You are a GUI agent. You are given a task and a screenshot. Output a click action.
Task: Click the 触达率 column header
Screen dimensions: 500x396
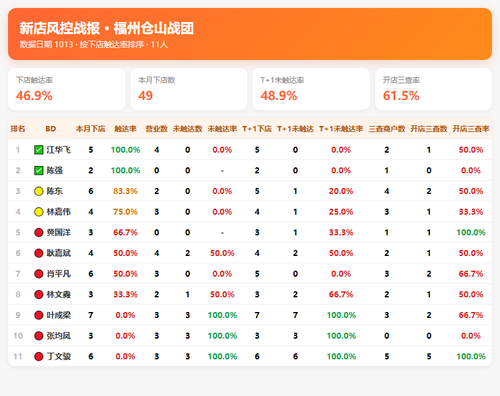pos(125,129)
